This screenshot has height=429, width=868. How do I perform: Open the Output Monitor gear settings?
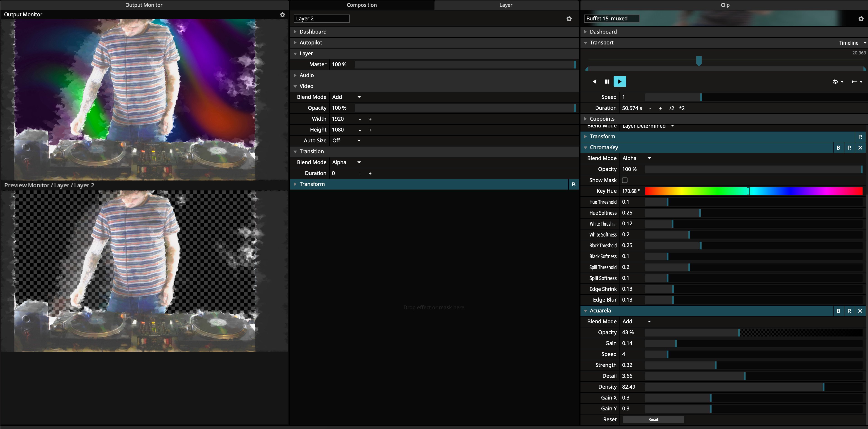point(282,15)
